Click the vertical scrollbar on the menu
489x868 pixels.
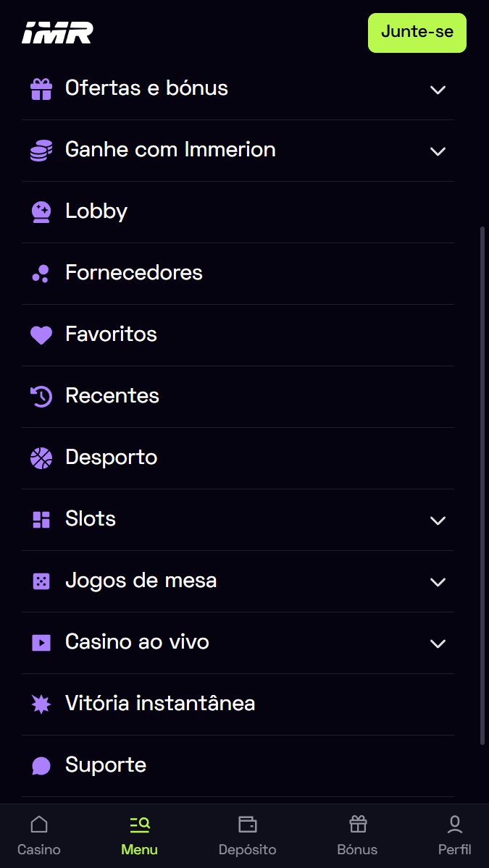tap(482, 485)
